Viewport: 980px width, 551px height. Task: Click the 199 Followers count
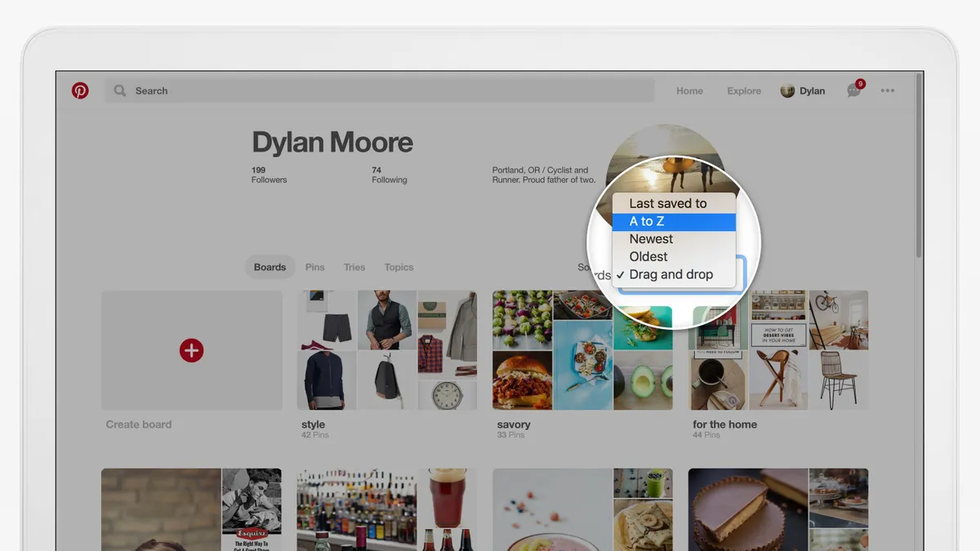pyautogui.click(x=269, y=175)
